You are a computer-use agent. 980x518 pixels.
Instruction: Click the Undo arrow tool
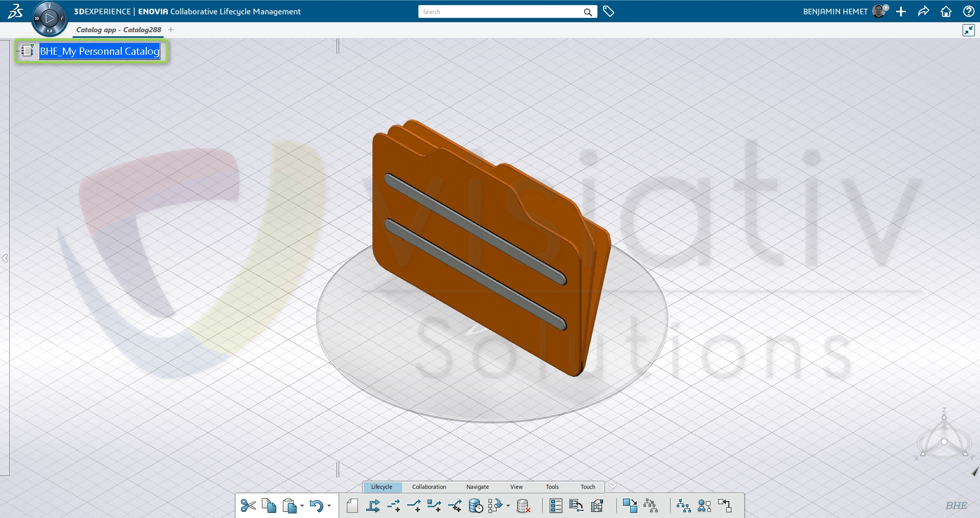[317, 506]
